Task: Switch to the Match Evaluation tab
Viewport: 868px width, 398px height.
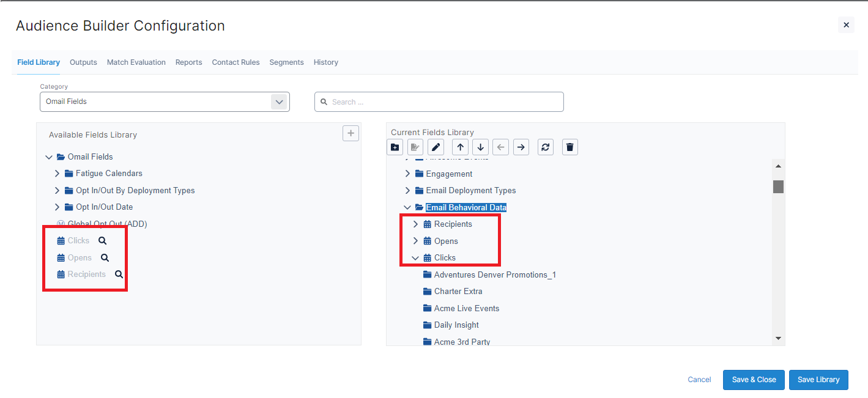Action: (x=136, y=62)
